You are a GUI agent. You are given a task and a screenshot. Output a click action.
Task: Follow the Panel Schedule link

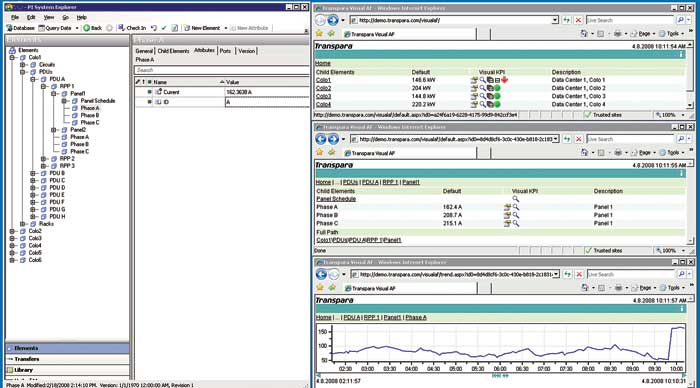tap(336, 199)
